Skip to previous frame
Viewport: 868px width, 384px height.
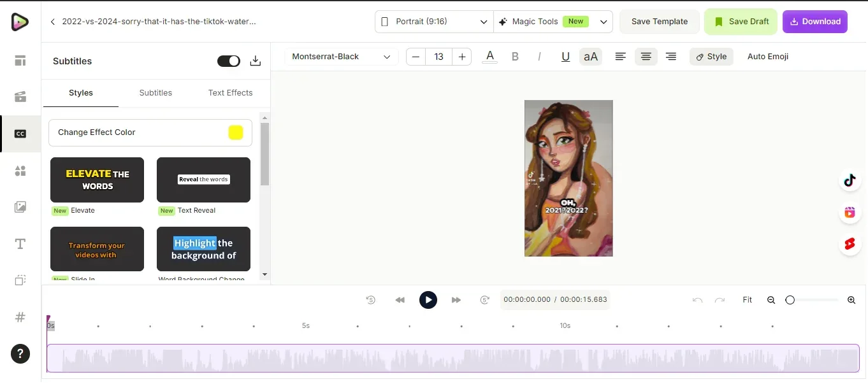[400, 300]
